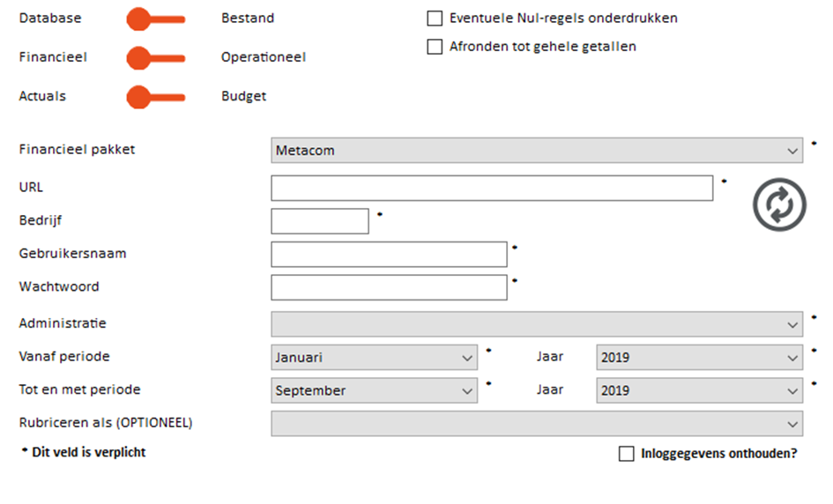Click the Budget label beside the Actuals switch
Screen dimensions: 833x504
point(244,96)
